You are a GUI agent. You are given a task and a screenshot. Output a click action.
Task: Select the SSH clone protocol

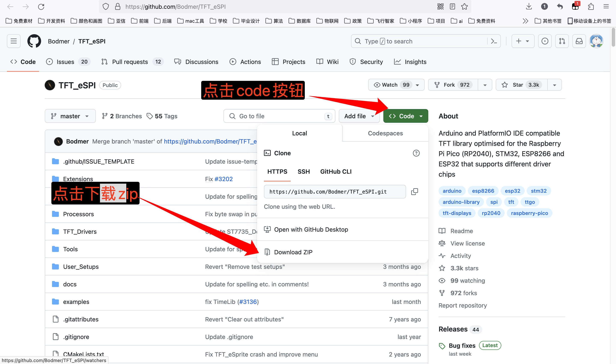pos(304,172)
